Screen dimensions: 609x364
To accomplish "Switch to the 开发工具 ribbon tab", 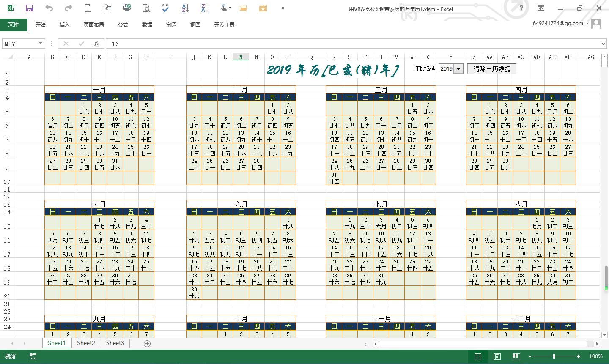I will pyautogui.click(x=224, y=25).
